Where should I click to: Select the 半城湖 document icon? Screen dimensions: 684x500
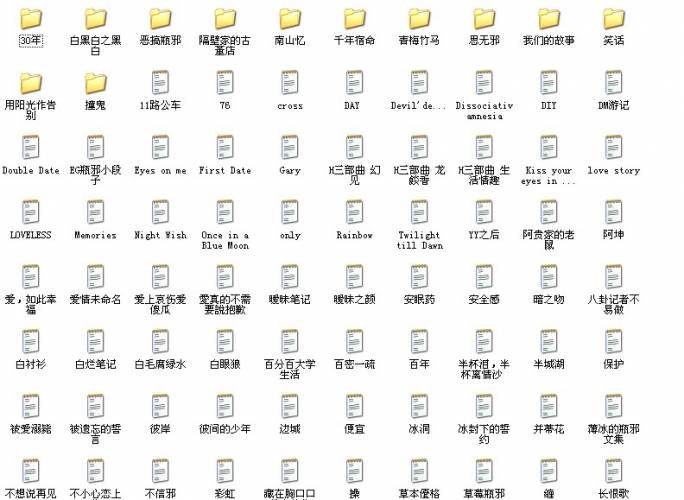pos(549,342)
